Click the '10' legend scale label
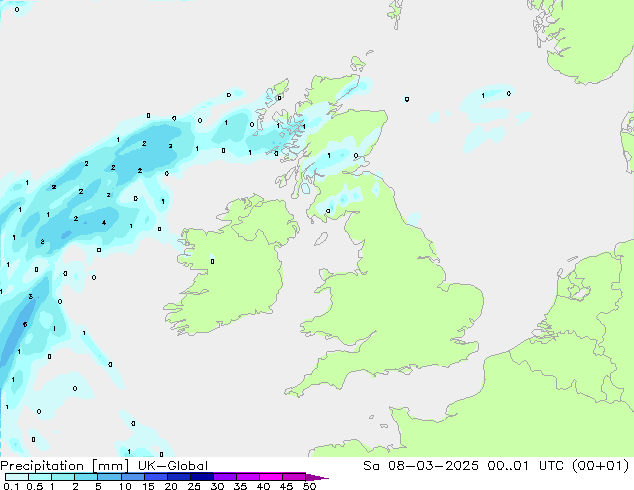 [x=125, y=486]
